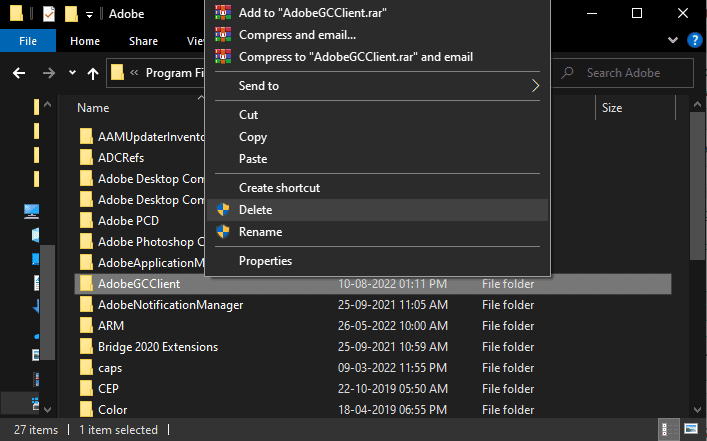Screen dimensions: 707x441
Task: Click the WinRAR icon beside Compress to "AdobeGCClient.rar" and email
Action: point(223,56)
